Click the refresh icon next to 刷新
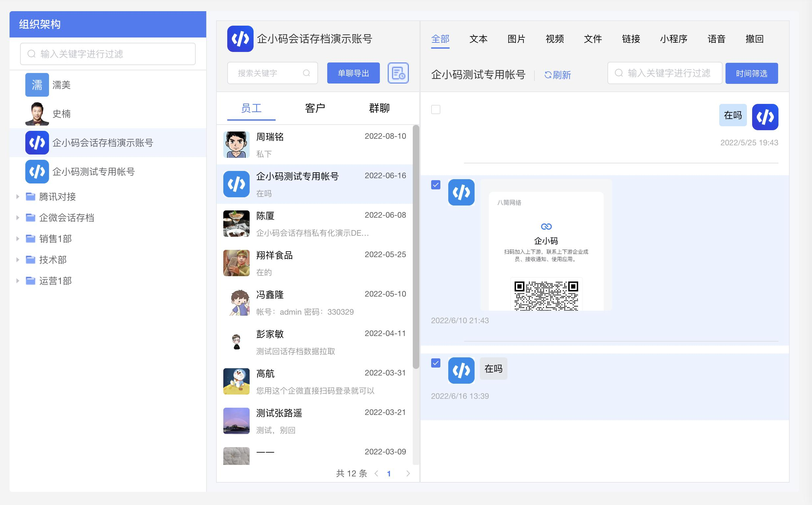Viewport: 812px width, 505px height. (548, 75)
